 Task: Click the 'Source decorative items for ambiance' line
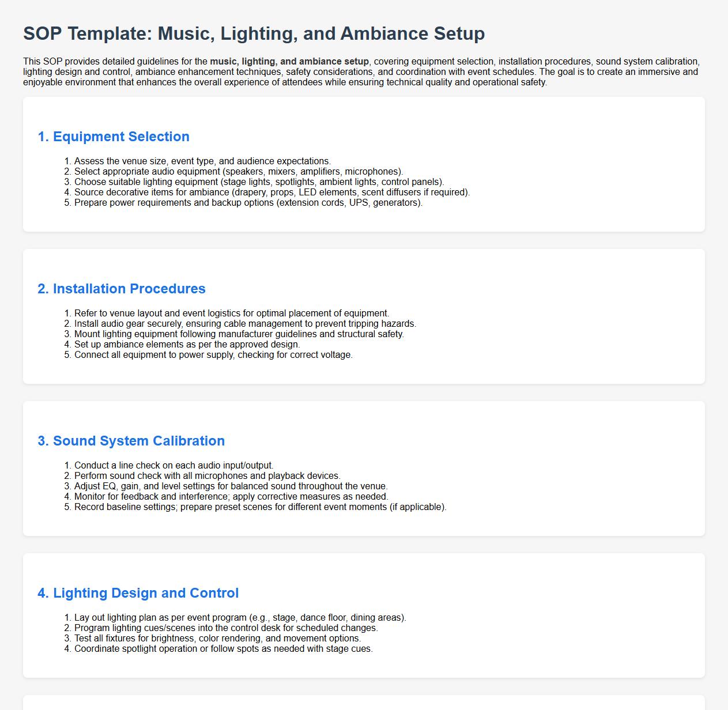click(x=272, y=192)
